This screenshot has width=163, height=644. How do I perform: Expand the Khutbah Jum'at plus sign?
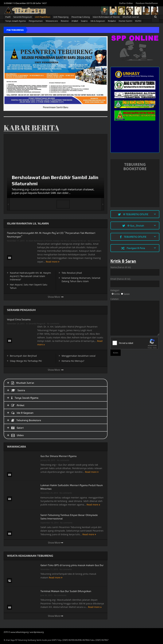(x=8, y=383)
